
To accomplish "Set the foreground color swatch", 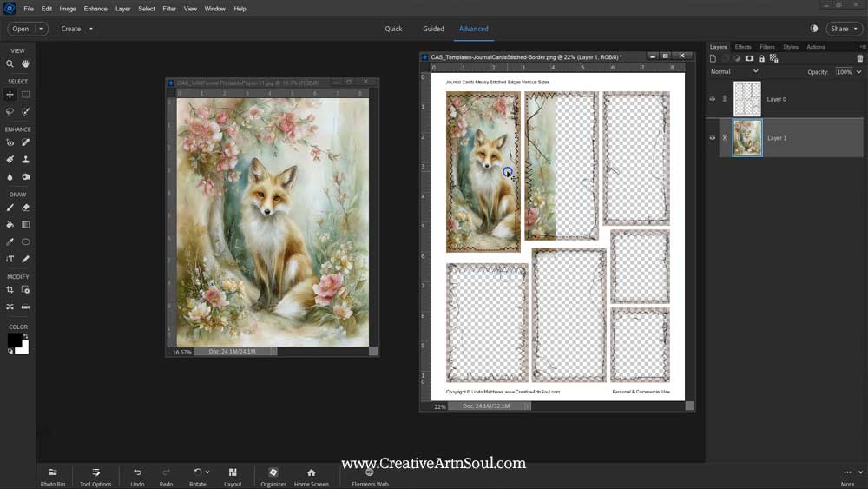I will 13,340.
